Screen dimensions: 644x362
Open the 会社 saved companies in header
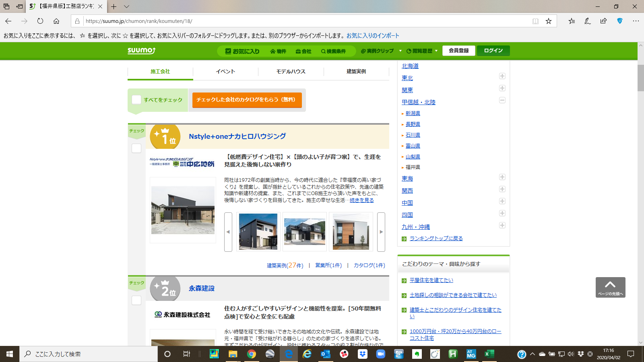point(303,51)
